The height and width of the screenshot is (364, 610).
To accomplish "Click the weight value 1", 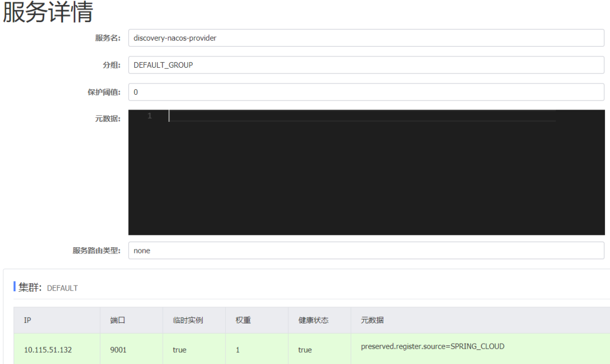I will (x=238, y=350).
